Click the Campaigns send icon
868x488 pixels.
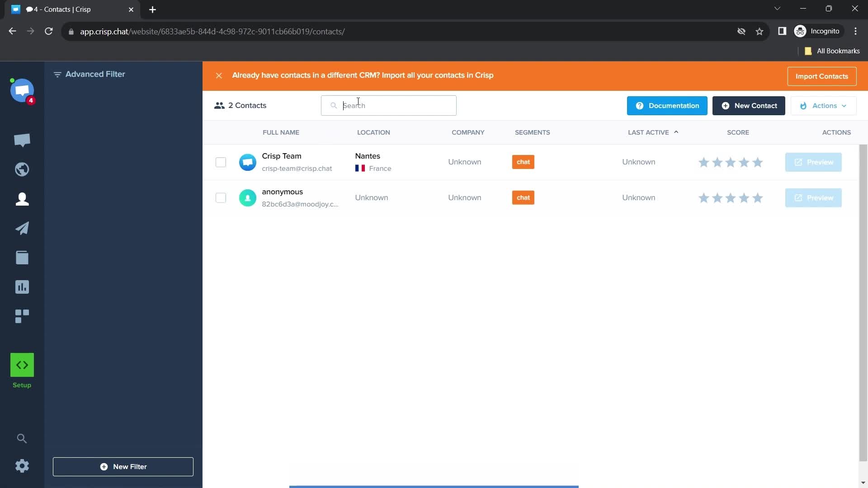tap(21, 228)
